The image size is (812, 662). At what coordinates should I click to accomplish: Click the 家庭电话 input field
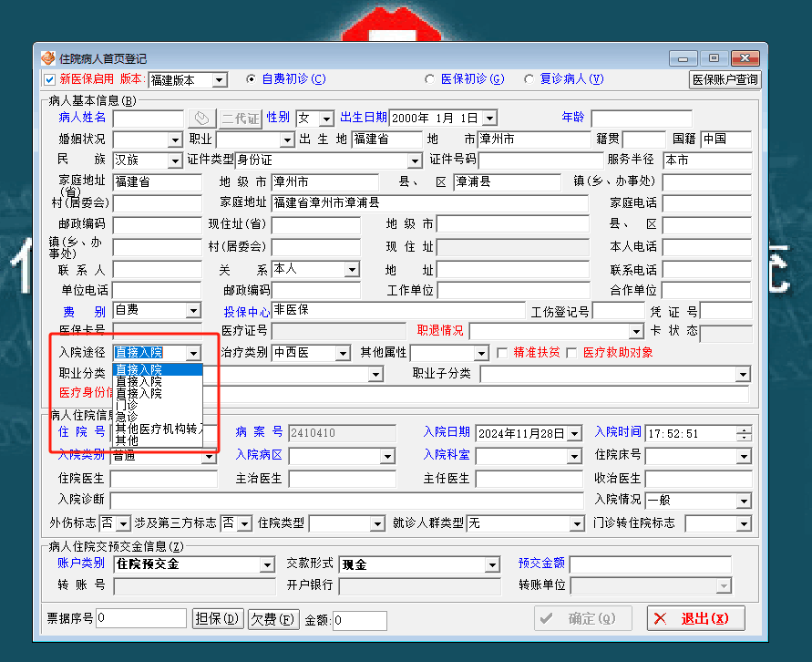click(x=707, y=203)
